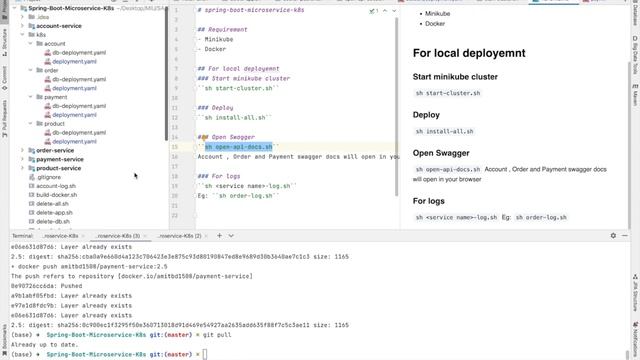Click the editor inspections checkmark indicator
Viewport: 640px width, 360px height.
(373, 11)
